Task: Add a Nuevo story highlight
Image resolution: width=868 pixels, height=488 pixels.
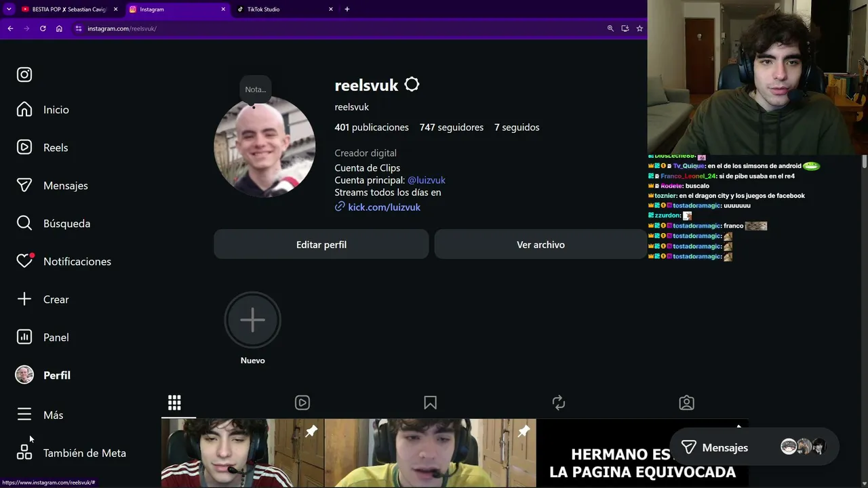Action: [252, 320]
